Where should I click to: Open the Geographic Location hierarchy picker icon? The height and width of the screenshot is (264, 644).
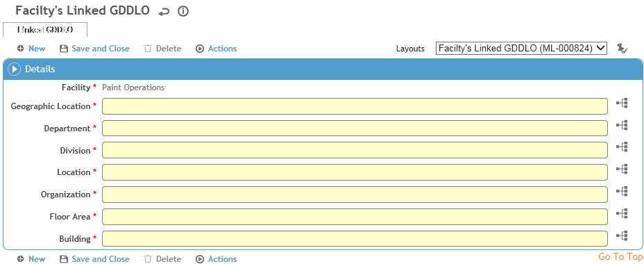pos(622,104)
